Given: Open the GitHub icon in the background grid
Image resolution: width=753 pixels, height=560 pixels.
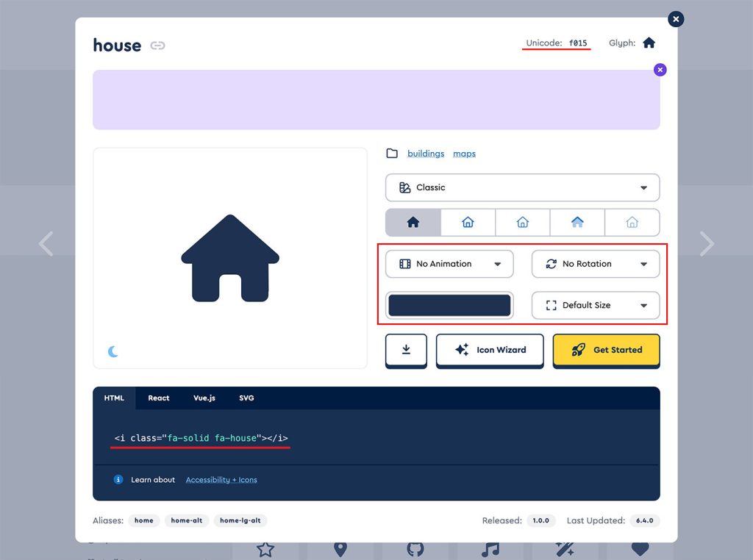Looking at the screenshot, I should click(414, 550).
